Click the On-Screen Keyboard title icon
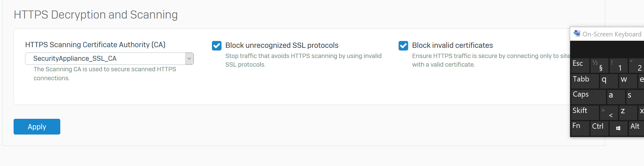Screen dimensions: 644x166 pos(577,34)
